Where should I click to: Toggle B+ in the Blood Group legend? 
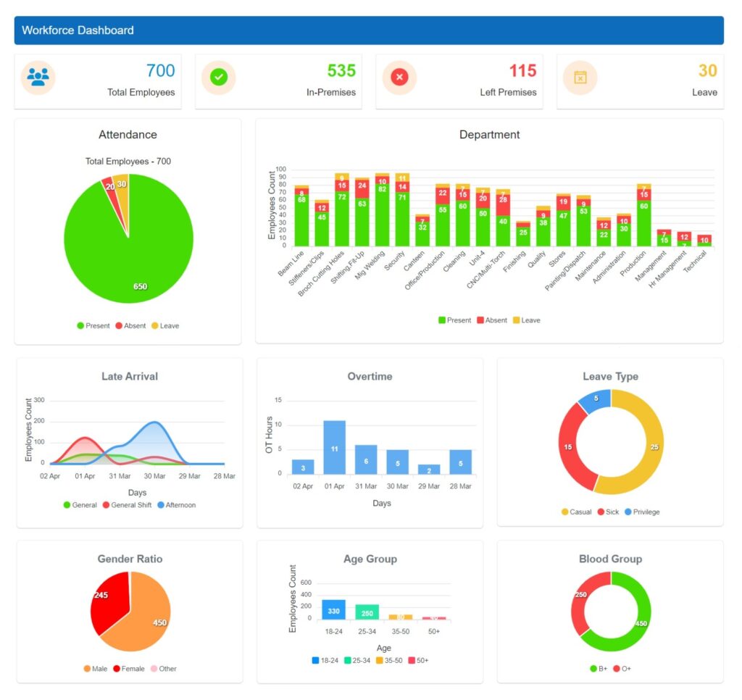click(599, 669)
